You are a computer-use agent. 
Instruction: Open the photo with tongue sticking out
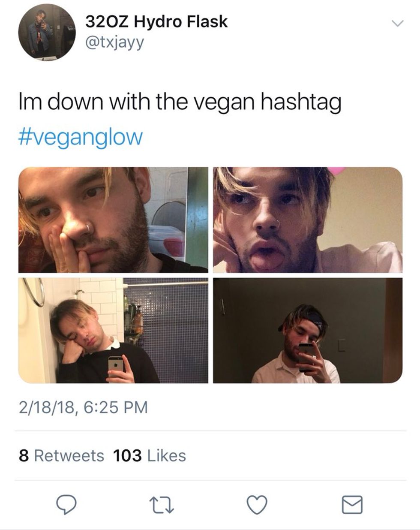pos(308,220)
